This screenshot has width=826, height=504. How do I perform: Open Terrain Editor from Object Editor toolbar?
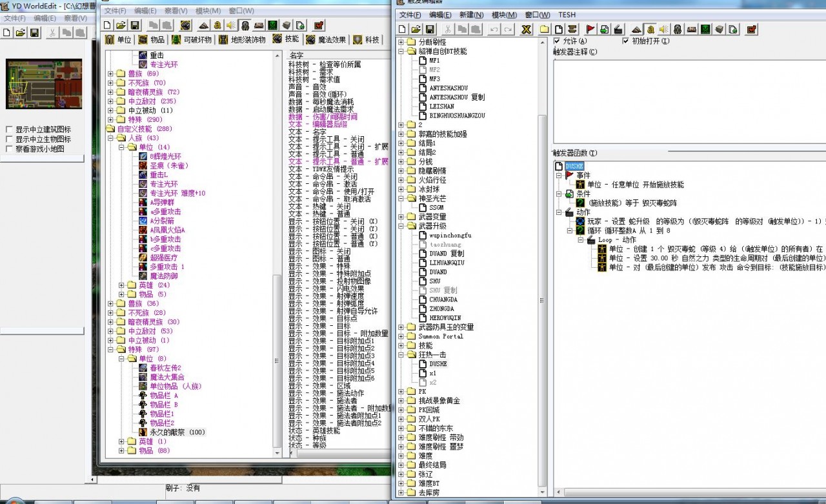(204, 25)
